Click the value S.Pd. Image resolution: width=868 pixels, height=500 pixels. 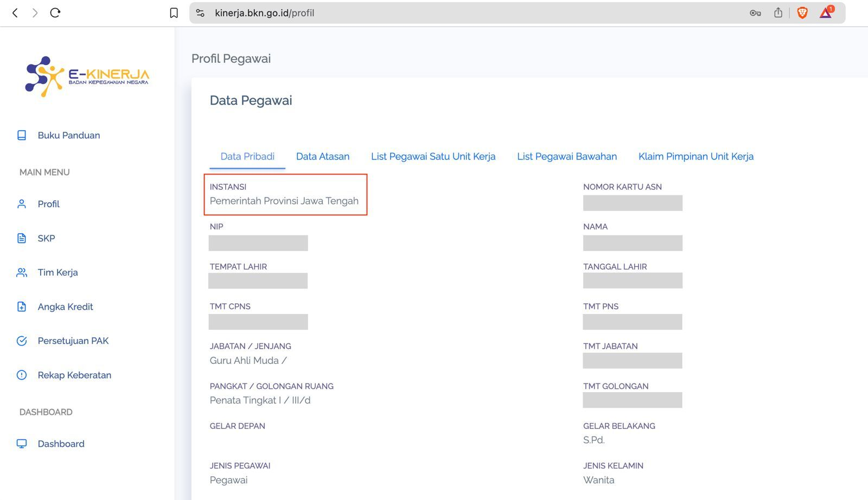pos(593,440)
